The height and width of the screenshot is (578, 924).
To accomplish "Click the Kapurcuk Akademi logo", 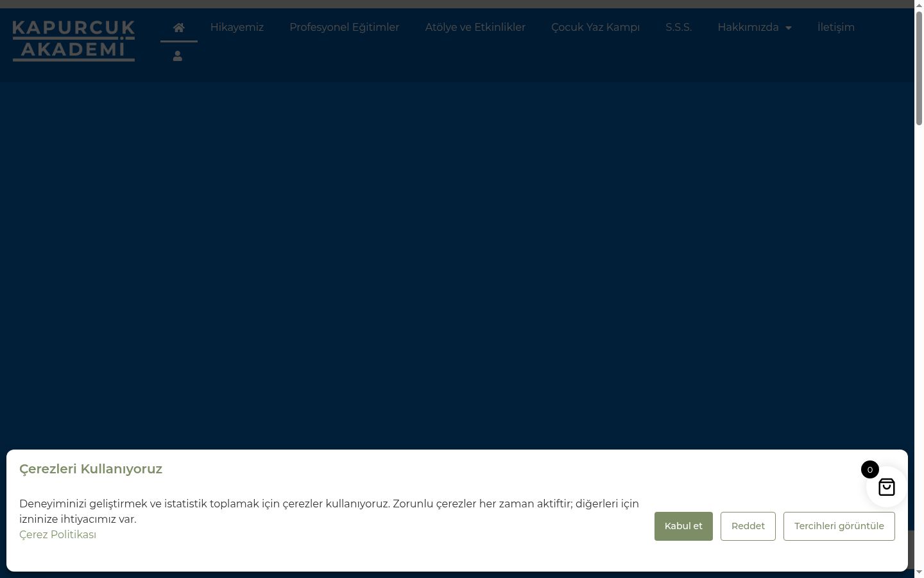I will coord(74,40).
